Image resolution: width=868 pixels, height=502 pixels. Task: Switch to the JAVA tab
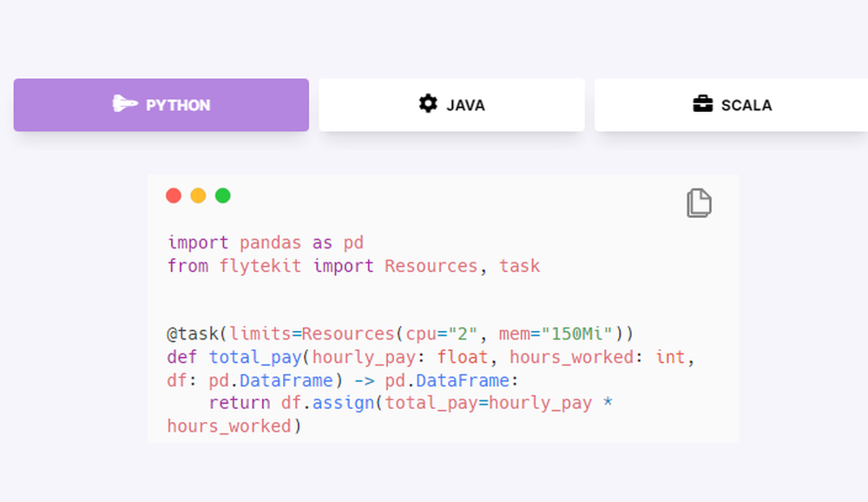coord(451,105)
